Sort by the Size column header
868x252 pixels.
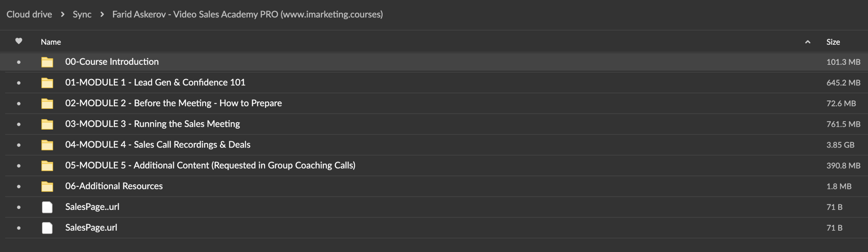click(x=833, y=42)
